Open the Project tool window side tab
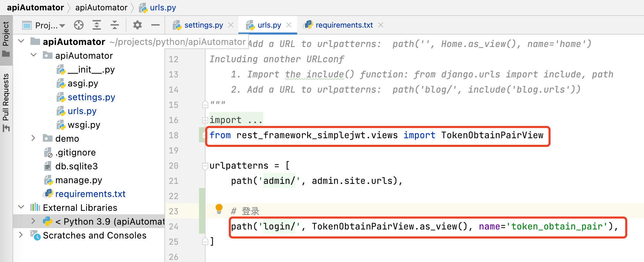Image resolution: width=644 pixels, height=262 pixels. [6, 39]
